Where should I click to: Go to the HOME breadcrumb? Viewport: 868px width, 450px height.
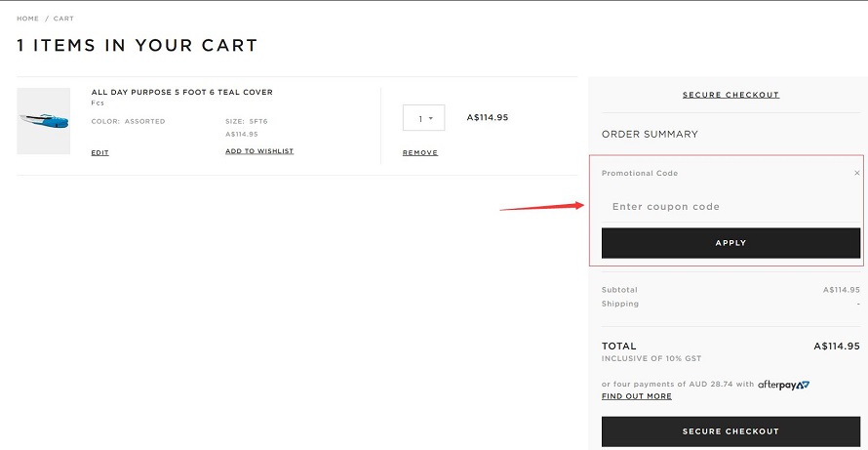tap(27, 19)
